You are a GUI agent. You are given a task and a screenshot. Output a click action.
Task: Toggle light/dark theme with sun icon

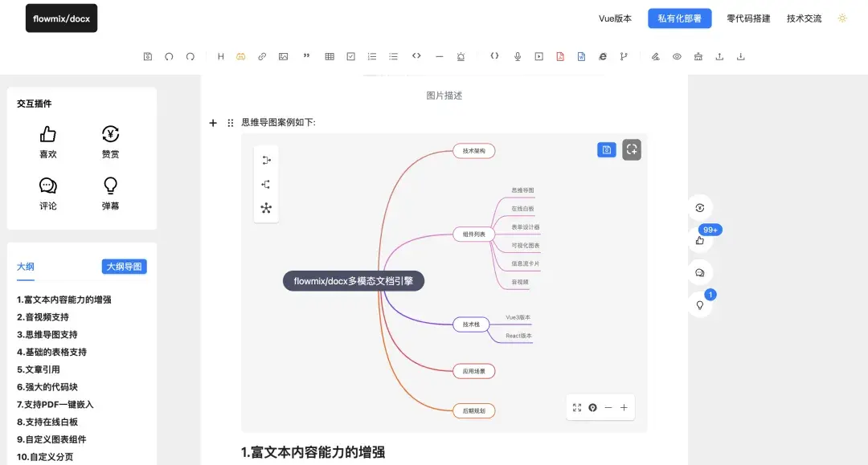coord(842,18)
